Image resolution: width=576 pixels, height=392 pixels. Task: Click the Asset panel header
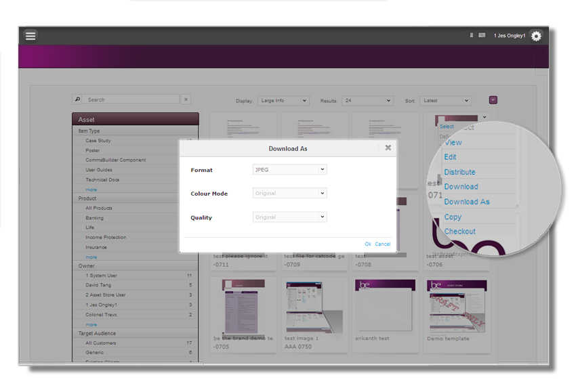136,119
